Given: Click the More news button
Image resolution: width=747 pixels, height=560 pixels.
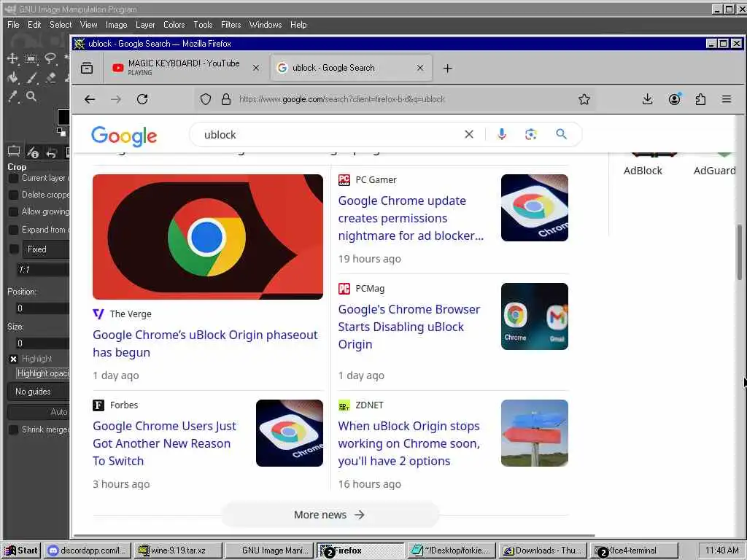Looking at the screenshot, I should click(330, 515).
